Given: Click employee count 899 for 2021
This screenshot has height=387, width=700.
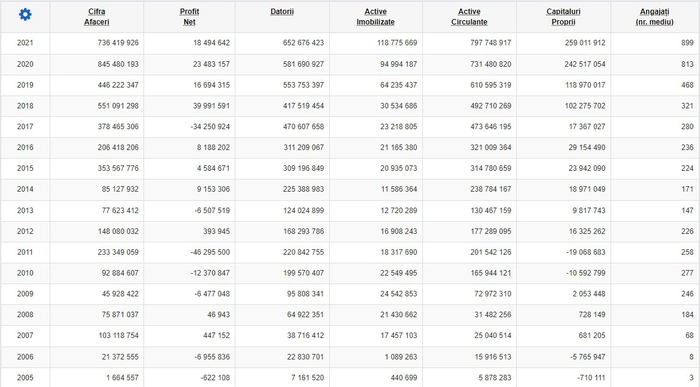Looking at the screenshot, I should [x=688, y=43].
